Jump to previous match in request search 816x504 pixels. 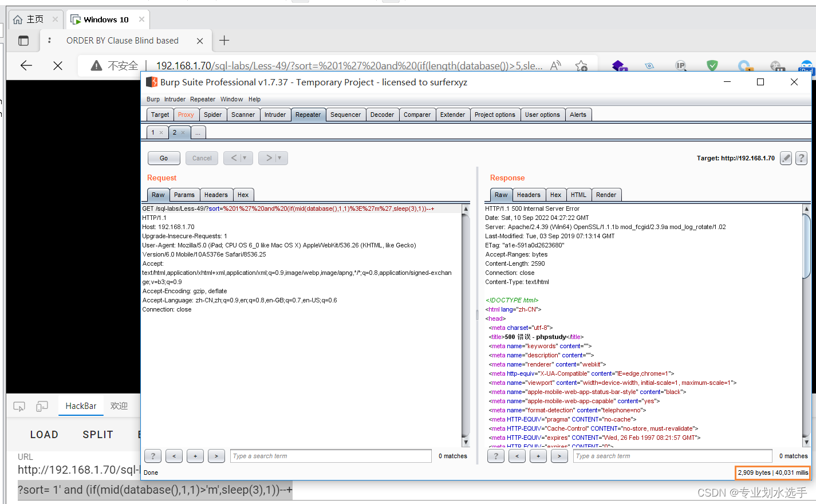coord(174,456)
